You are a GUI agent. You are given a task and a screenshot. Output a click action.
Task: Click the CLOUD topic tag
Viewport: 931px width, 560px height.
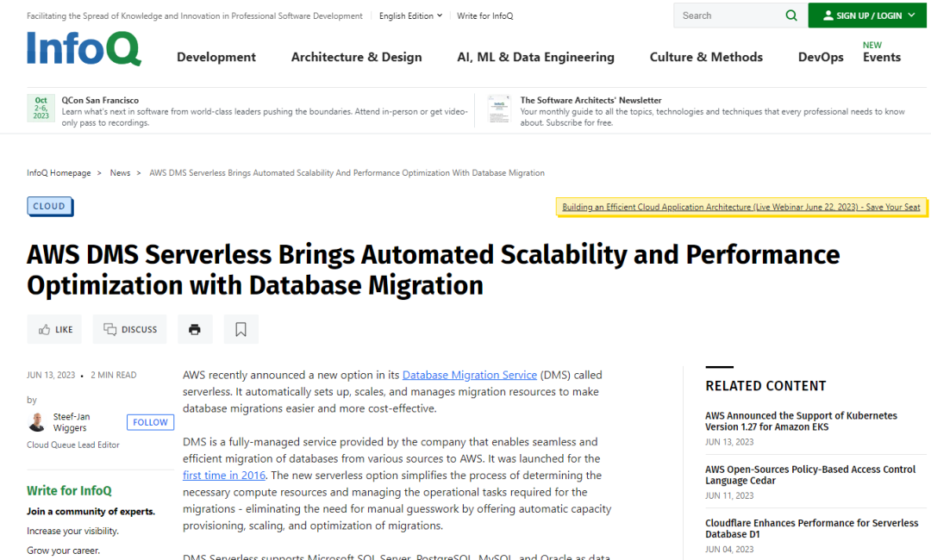click(x=50, y=206)
